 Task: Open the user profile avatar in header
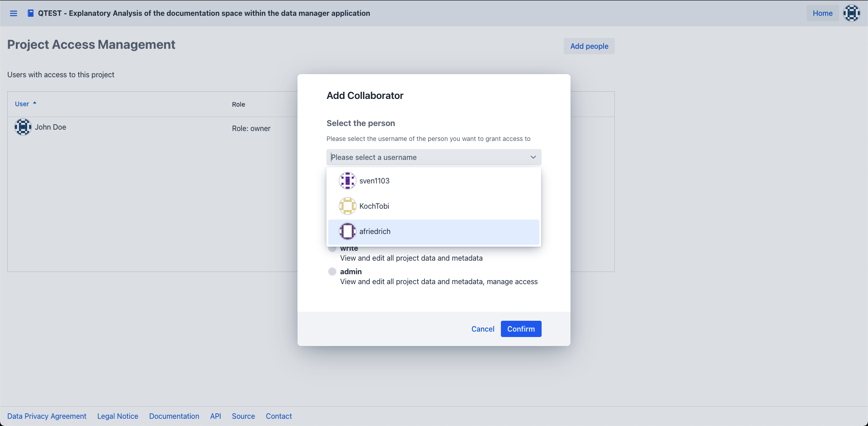coord(851,13)
